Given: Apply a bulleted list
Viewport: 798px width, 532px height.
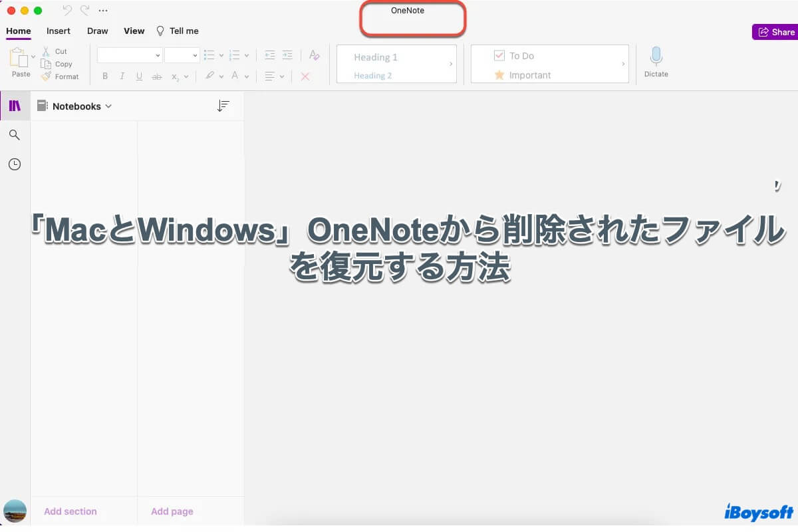Looking at the screenshot, I should (209, 55).
